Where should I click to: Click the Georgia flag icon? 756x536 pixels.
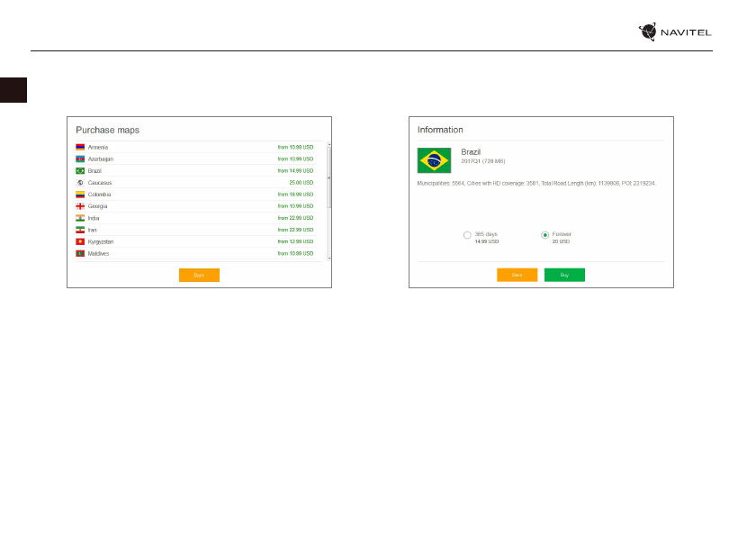80,206
